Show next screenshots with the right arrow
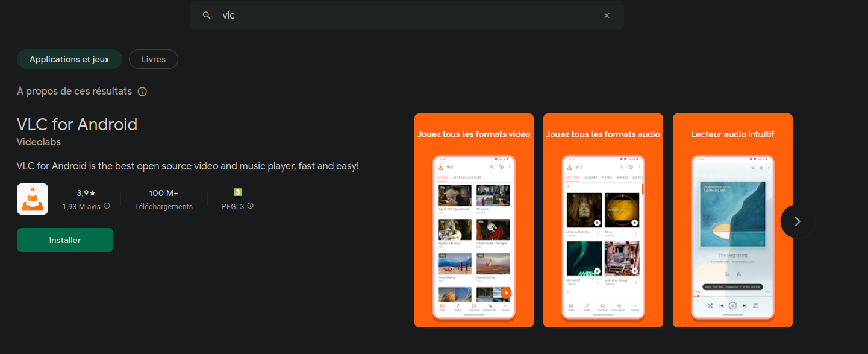 797,221
